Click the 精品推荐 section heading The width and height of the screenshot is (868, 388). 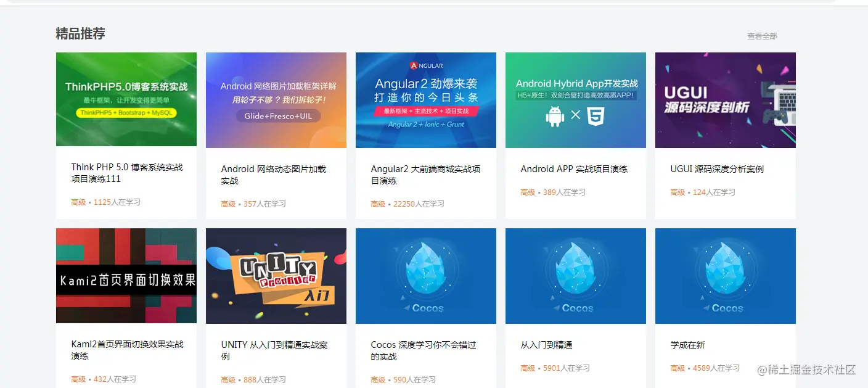80,34
